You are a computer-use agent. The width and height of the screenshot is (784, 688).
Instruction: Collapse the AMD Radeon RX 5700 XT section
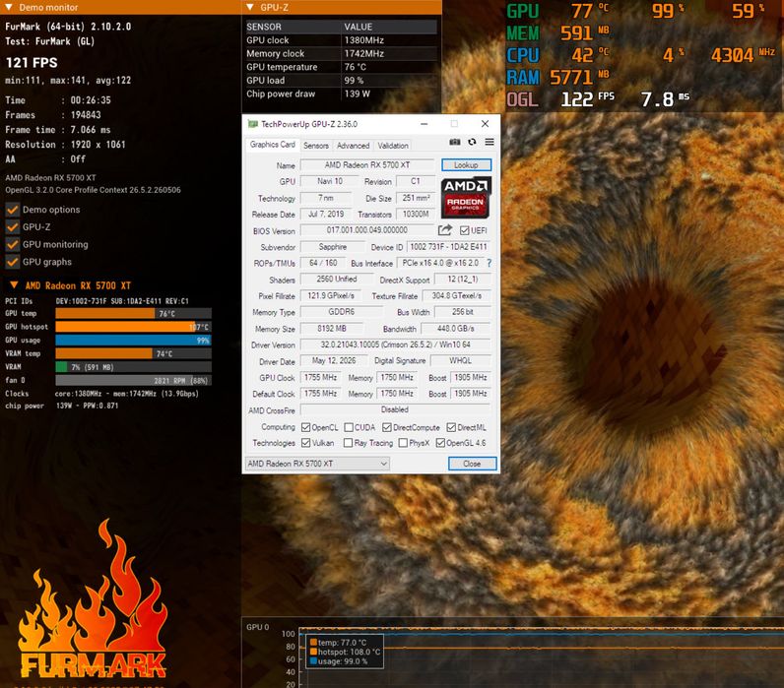click(14, 285)
